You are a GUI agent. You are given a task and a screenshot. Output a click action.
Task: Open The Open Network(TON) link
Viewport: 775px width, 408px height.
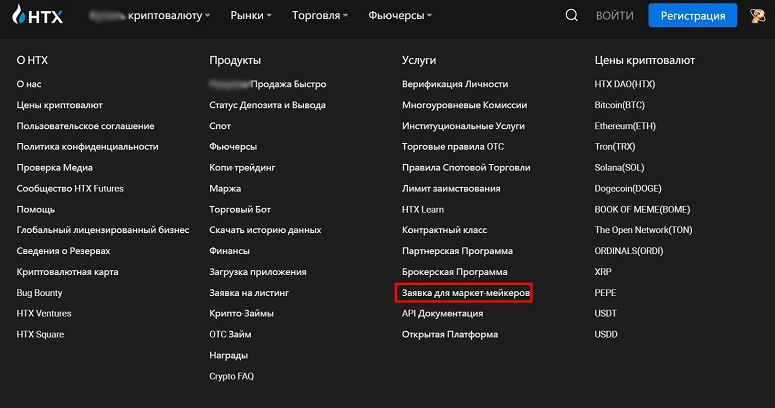[643, 230]
